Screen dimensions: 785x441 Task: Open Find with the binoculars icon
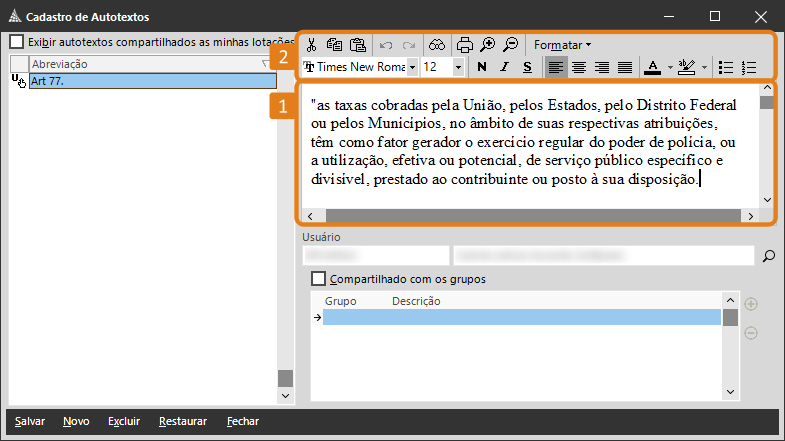coord(437,45)
